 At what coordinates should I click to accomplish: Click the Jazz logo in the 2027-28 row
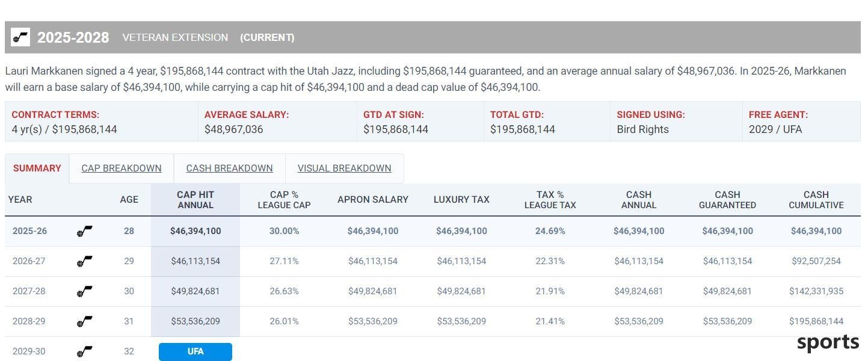click(x=85, y=291)
